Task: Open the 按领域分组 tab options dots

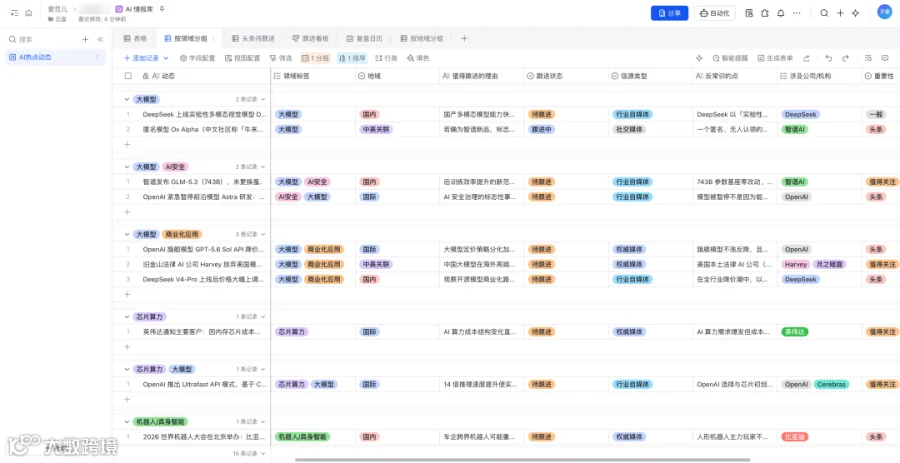Action: tap(214, 38)
